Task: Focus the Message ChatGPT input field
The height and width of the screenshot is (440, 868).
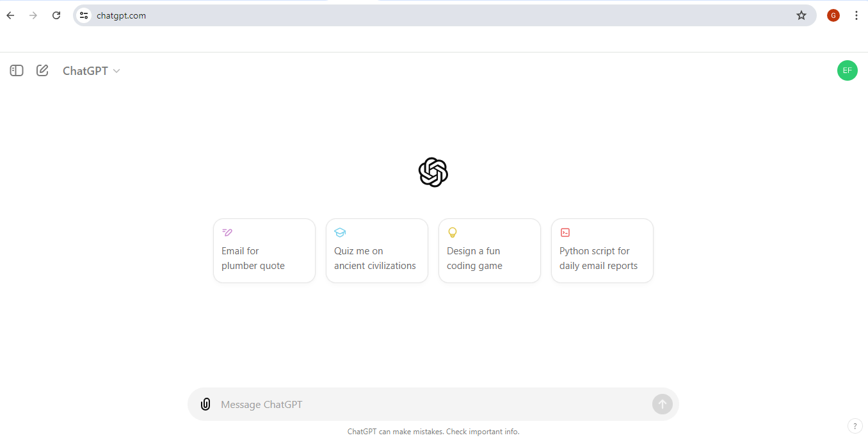Action: click(x=433, y=404)
